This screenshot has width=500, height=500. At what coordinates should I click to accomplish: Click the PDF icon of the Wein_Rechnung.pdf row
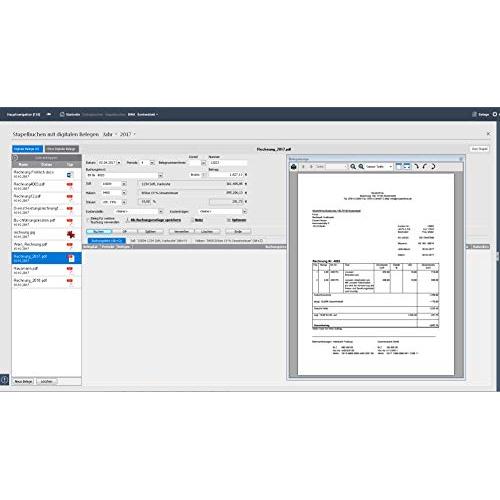(x=70, y=246)
